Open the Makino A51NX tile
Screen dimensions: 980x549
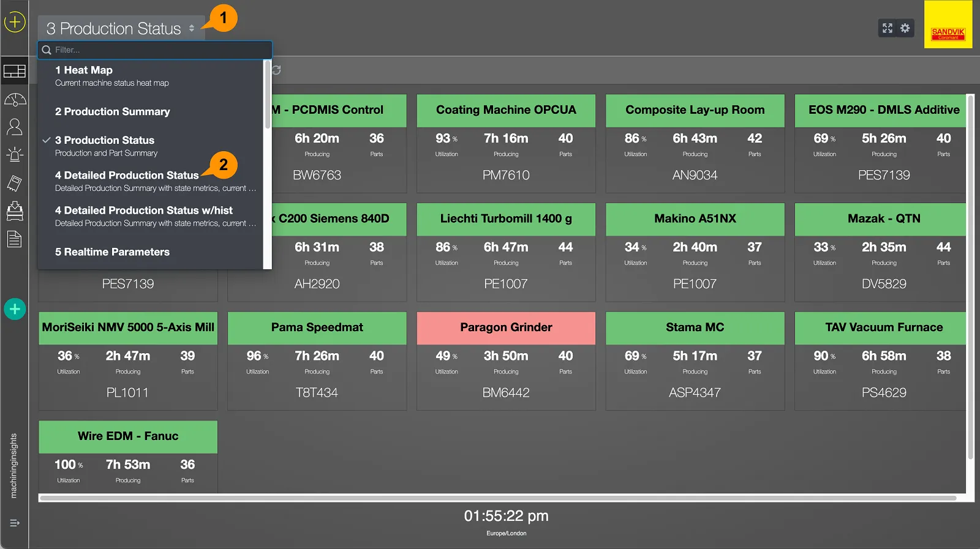[x=695, y=252]
